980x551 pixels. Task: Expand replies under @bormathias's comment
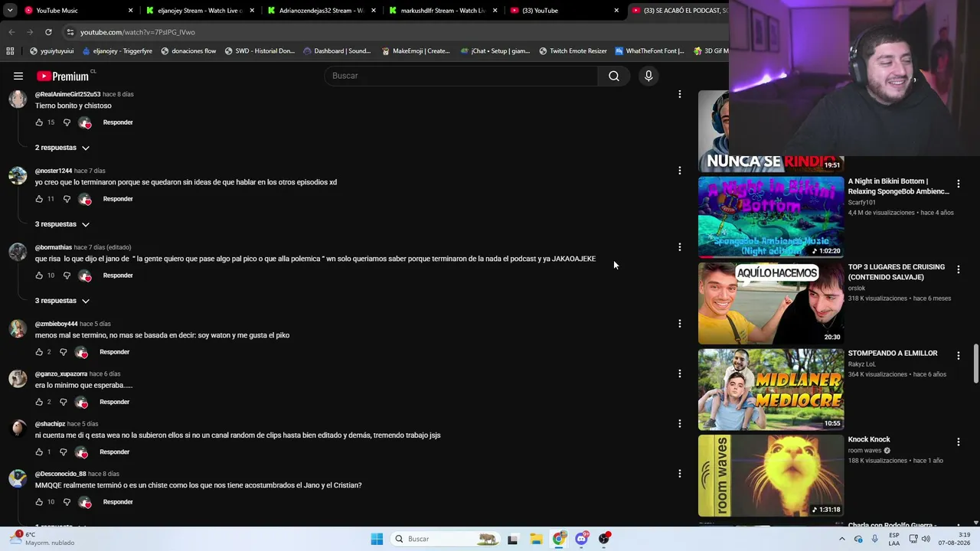(x=62, y=301)
